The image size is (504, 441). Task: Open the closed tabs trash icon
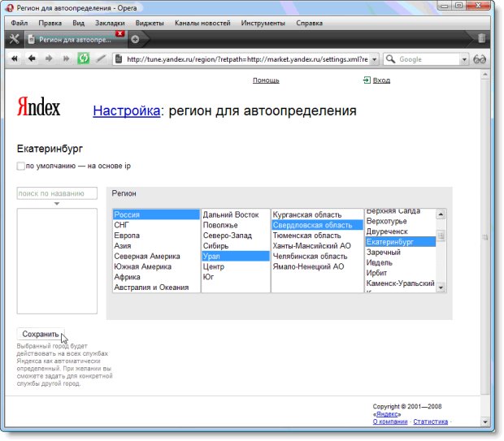tap(481, 38)
